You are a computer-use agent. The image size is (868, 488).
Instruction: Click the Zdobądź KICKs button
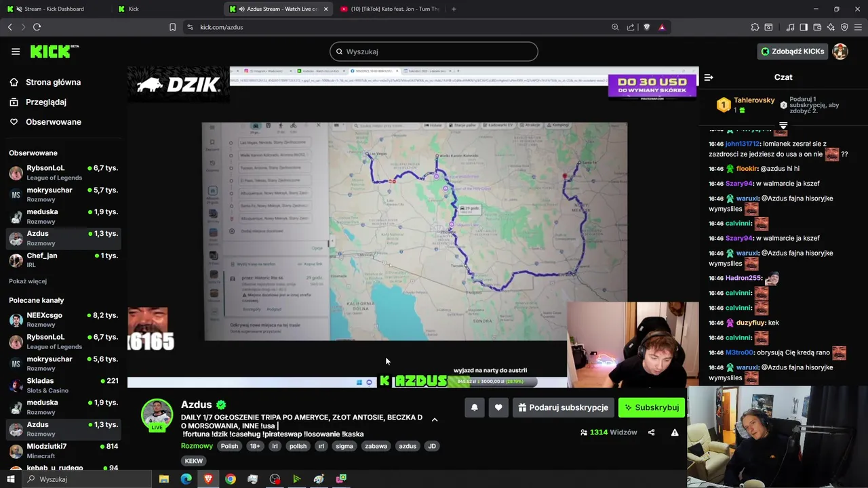pyautogui.click(x=793, y=52)
